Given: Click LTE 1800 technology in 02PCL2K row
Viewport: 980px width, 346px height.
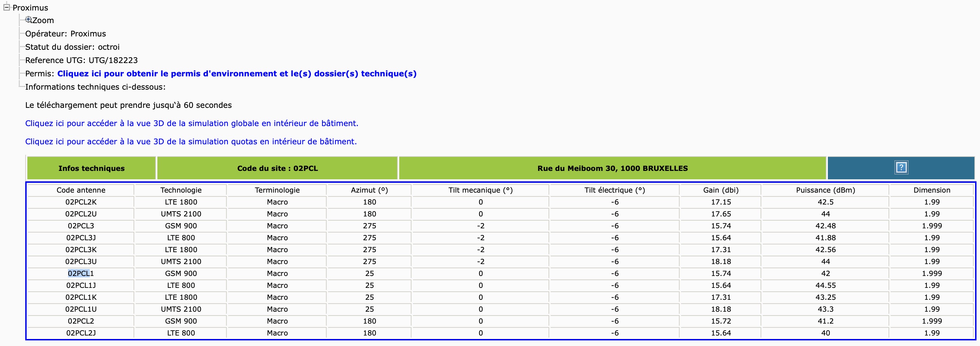Looking at the screenshot, I should point(181,202).
